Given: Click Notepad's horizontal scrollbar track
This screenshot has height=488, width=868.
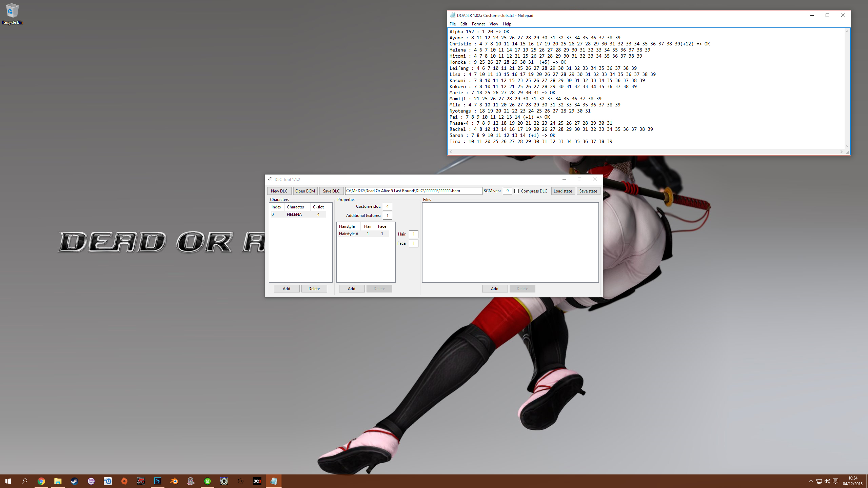Looking at the screenshot, I should (644, 152).
